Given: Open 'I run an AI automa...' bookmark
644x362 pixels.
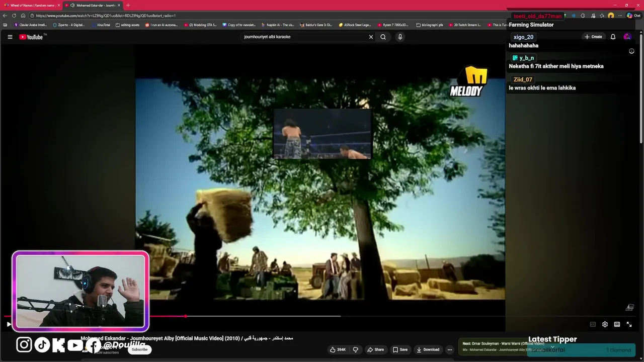Looking at the screenshot, I should (162, 25).
